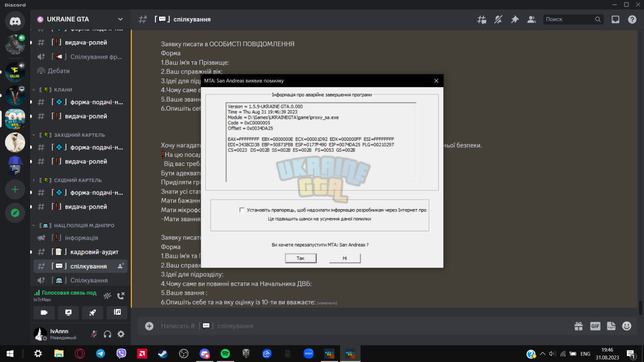Close the MTA error dialog

click(x=436, y=80)
